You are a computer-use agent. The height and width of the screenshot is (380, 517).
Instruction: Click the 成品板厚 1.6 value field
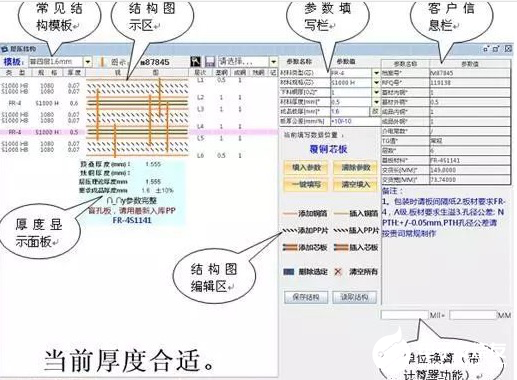(350, 111)
